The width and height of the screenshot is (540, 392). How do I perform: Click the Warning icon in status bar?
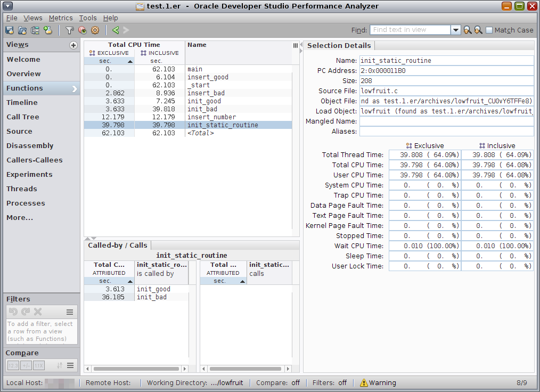point(364,382)
